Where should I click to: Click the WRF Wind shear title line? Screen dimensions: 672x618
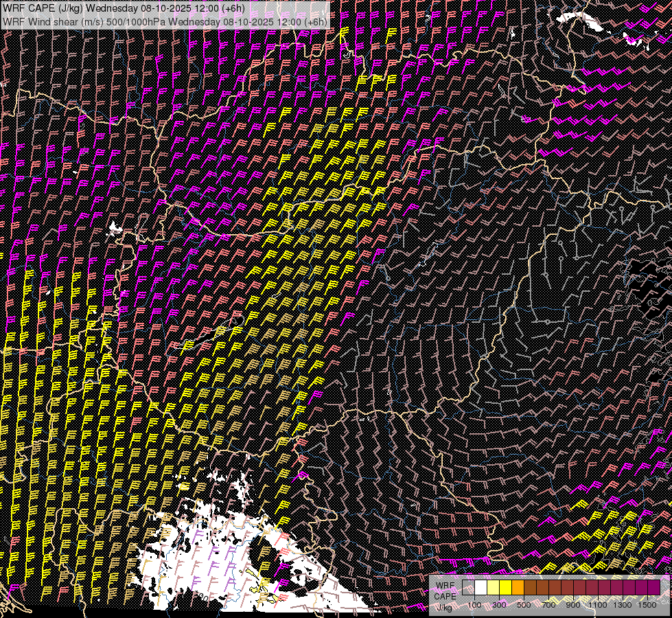click(165, 22)
